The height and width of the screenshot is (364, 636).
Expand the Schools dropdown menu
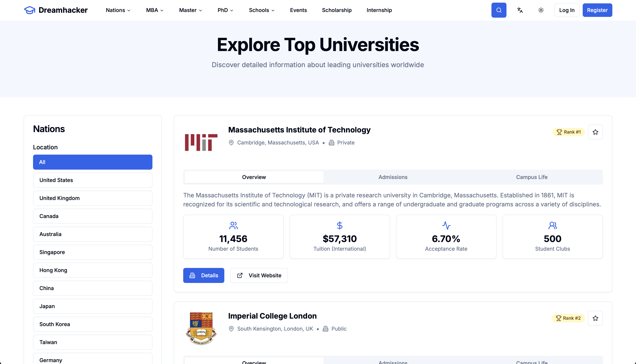[262, 10]
